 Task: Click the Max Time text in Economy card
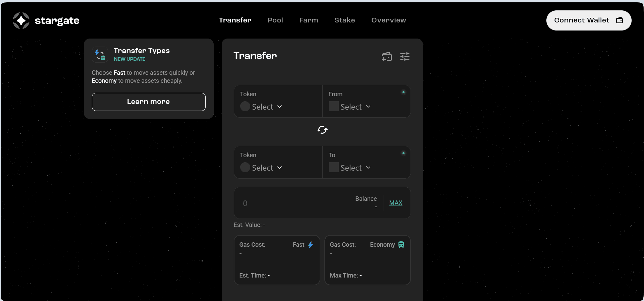point(346,276)
